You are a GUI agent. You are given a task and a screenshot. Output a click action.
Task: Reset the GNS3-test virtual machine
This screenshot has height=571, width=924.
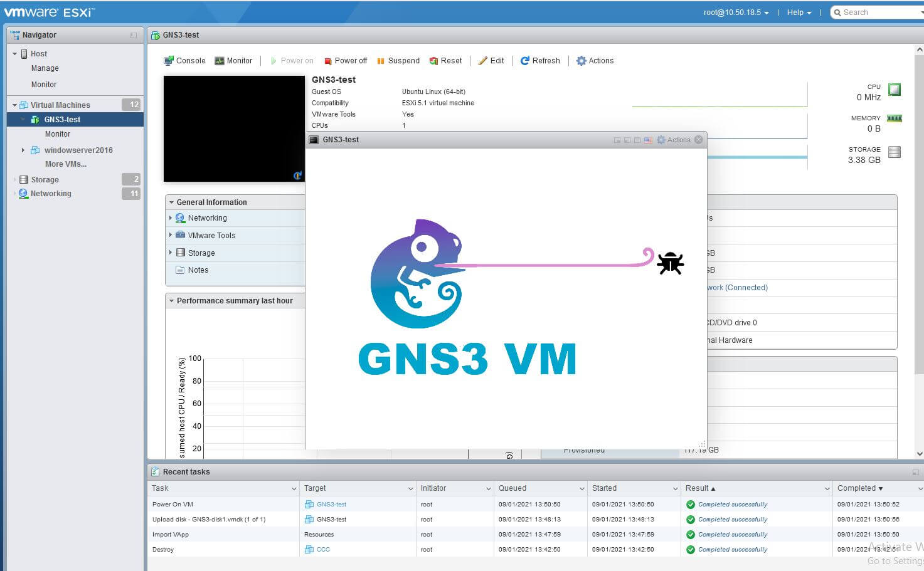pyautogui.click(x=445, y=60)
